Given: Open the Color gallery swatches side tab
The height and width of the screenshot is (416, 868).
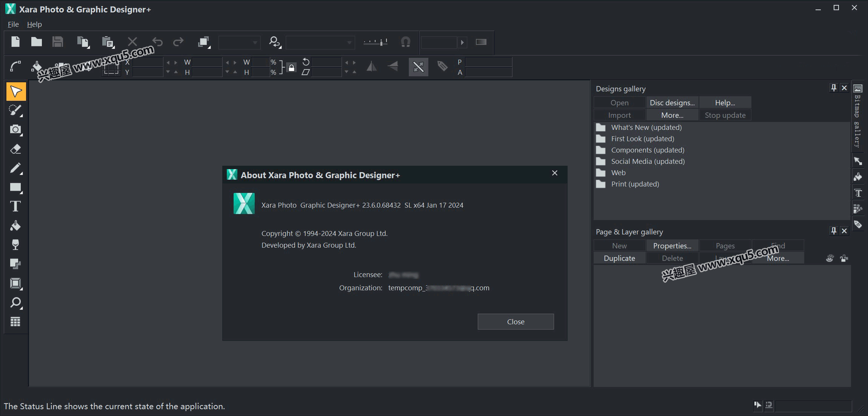Looking at the screenshot, I should coord(858,209).
